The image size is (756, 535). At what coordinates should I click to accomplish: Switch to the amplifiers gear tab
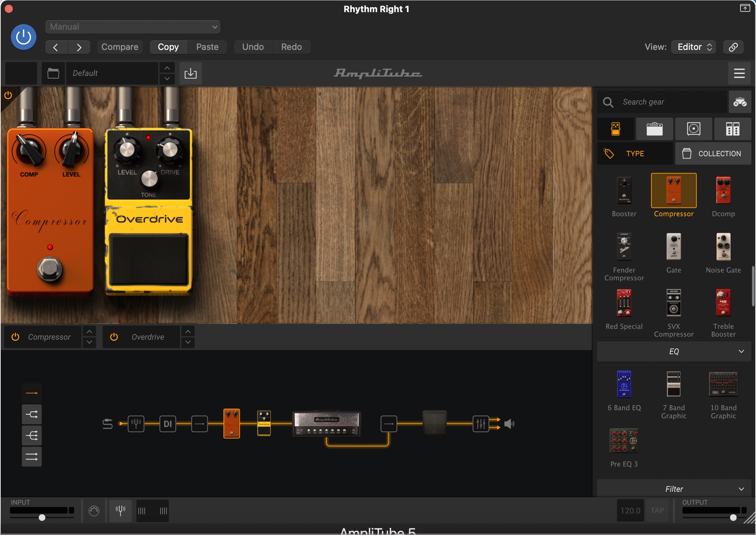[x=655, y=129]
